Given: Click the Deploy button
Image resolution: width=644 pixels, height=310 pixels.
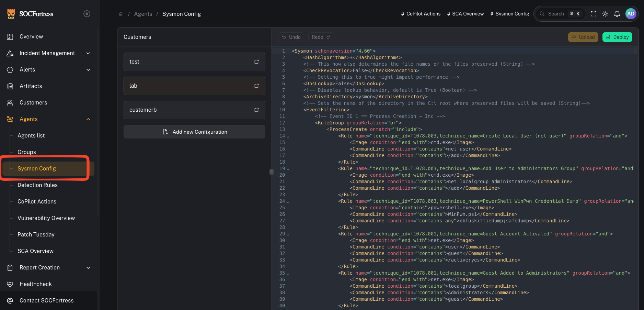Looking at the screenshot, I should pyautogui.click(x=617, y=37).
